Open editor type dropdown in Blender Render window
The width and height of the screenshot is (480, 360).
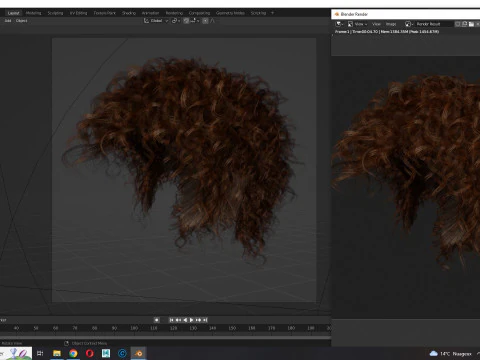(339, 24)
